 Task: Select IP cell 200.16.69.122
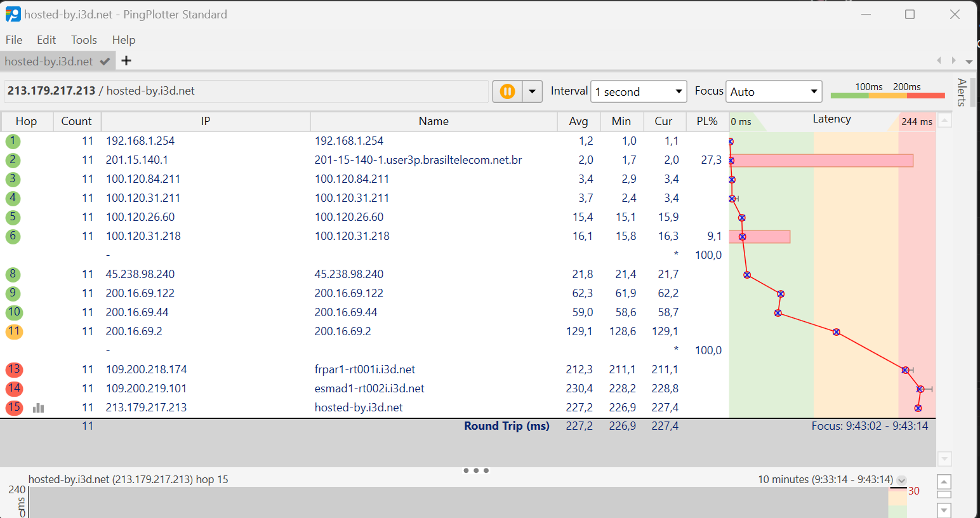[x=140, y=293]
